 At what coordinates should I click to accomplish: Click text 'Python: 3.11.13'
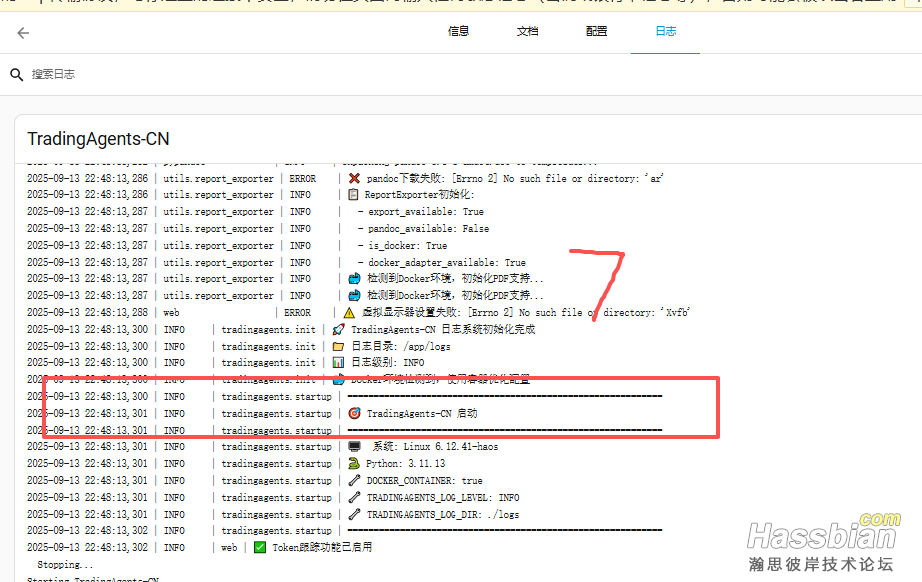click(406, 464)
